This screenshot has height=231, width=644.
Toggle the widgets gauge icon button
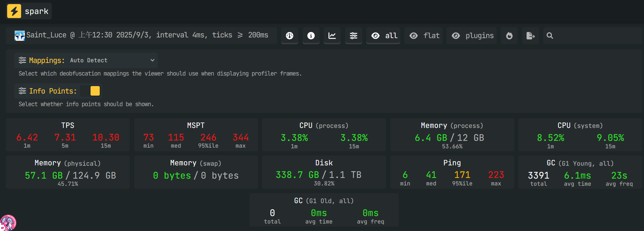(289, 36)
